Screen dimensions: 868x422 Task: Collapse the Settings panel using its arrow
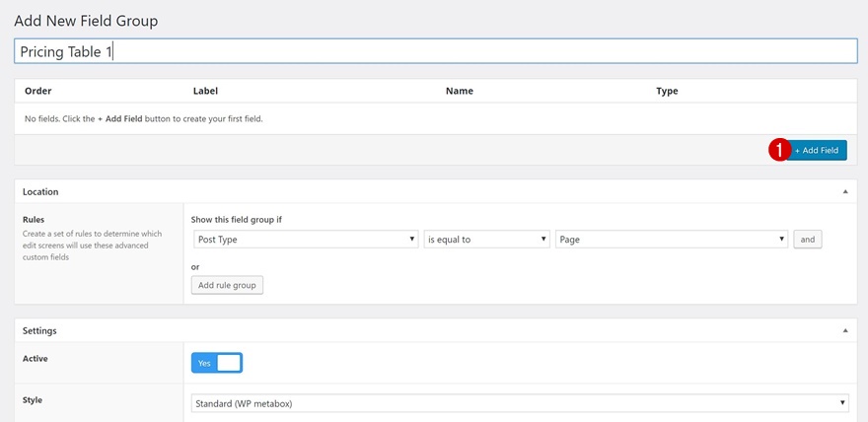[x=845, y=330]
